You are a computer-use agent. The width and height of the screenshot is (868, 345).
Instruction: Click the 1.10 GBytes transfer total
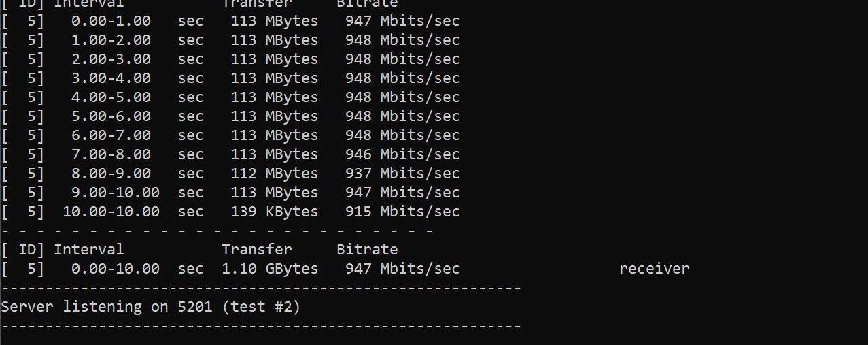click(270, 268)
